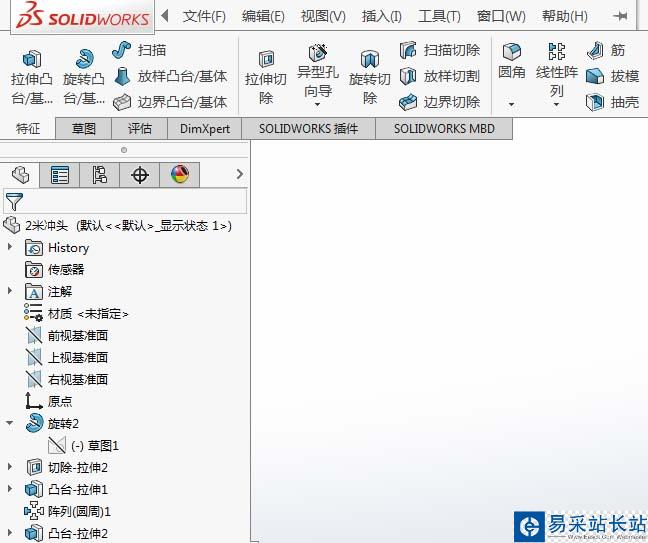The width and height of the screenshot is (648, 543).
Task: Open the Linear Pattern dropdown arrow
Action: tap(556, 105)
